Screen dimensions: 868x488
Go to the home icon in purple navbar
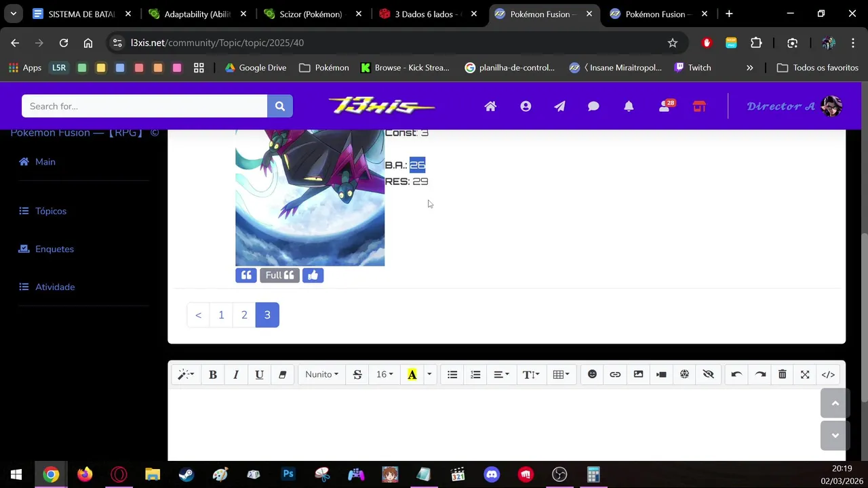[x=490, y=106]
